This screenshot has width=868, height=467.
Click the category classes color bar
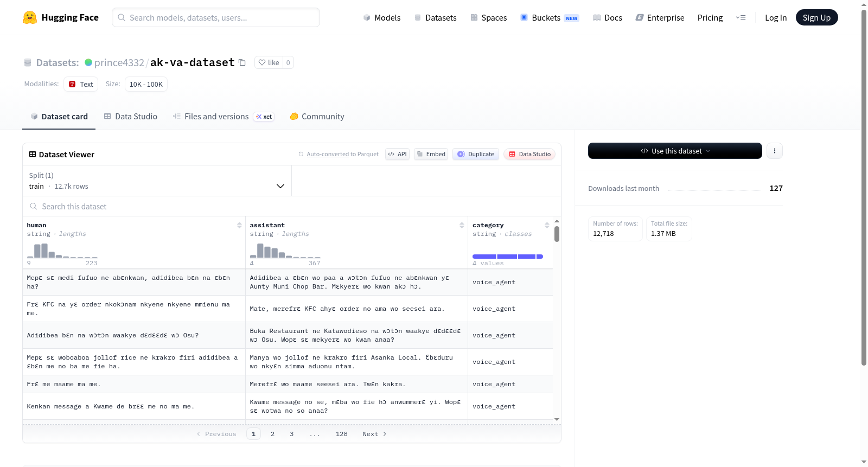pos(508,256)
